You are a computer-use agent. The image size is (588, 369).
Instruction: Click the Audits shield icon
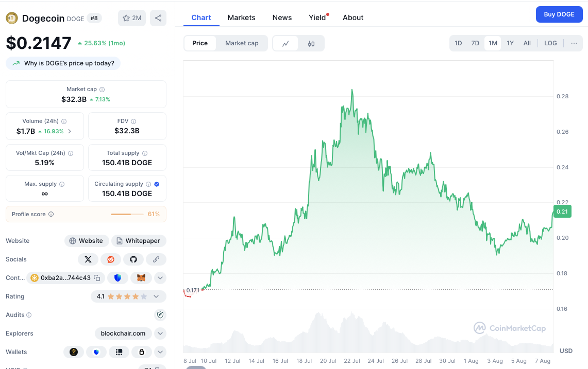point(160,314)
